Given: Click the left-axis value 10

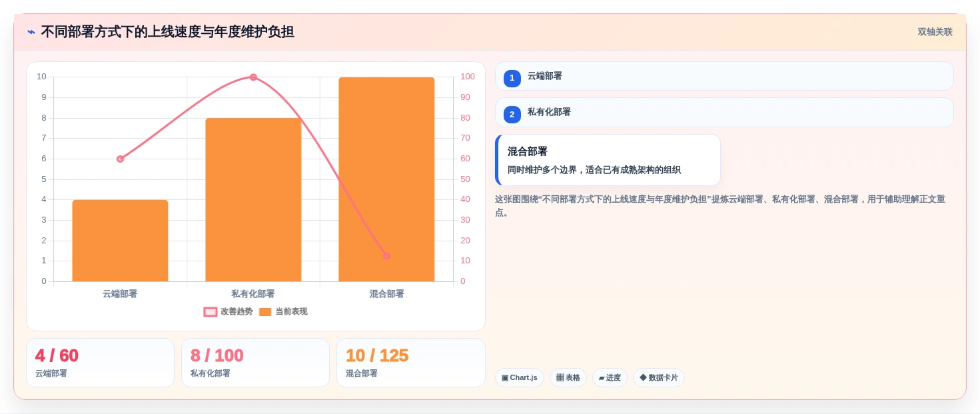Looking at the screenshot, I should coord(41,77).
